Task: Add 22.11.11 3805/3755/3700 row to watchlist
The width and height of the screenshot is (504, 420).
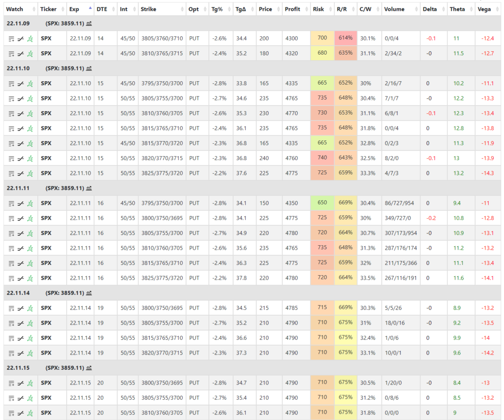Action: point(11,234)
